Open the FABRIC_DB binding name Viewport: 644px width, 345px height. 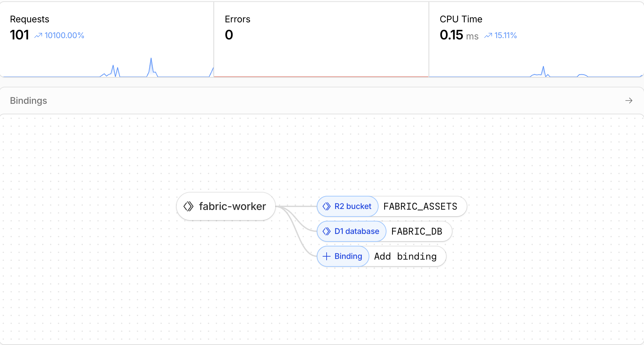click(416, 231)
